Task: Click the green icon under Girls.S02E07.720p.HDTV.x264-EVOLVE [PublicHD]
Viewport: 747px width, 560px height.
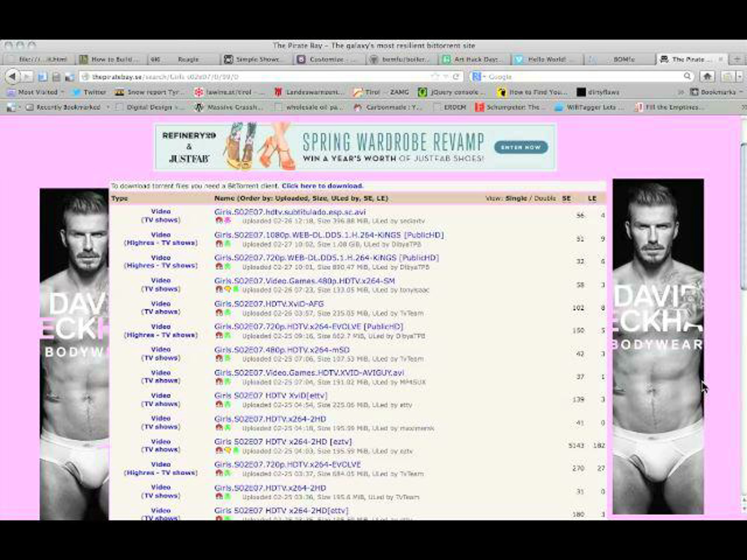Action: (228, 335)
